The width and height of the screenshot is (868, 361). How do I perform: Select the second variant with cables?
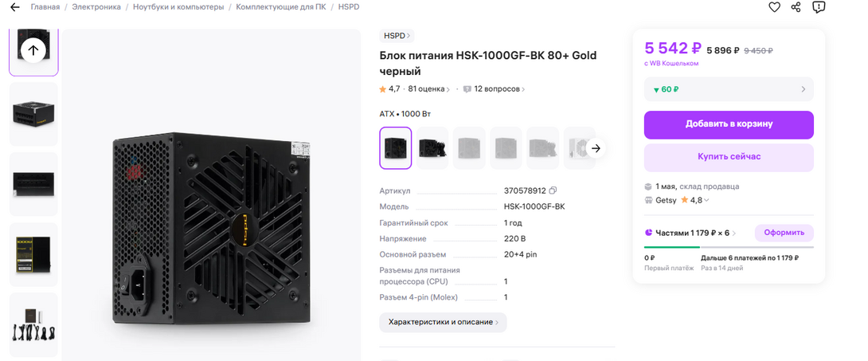[432, 148]
